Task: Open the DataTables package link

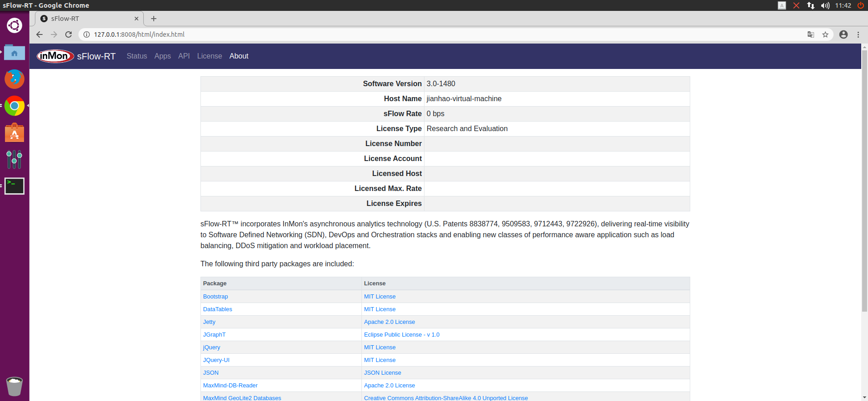Action: click(218, 309)
